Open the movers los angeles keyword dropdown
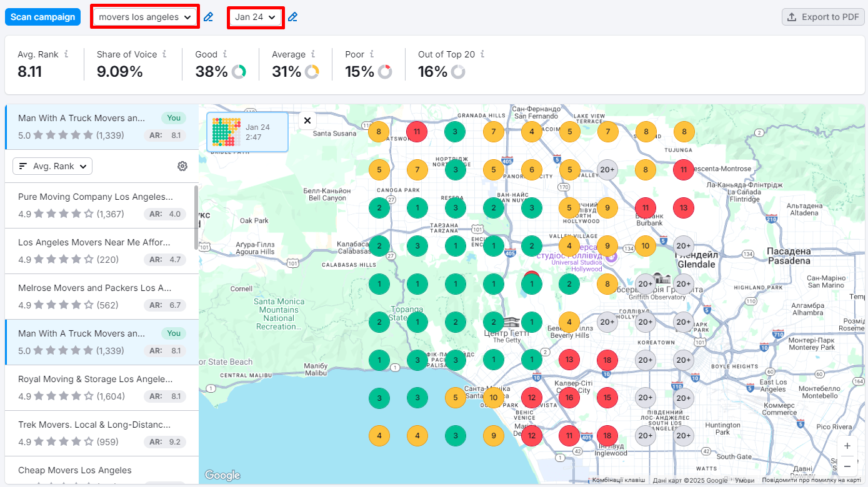The image size is (868, 487). tap(145, 17)
